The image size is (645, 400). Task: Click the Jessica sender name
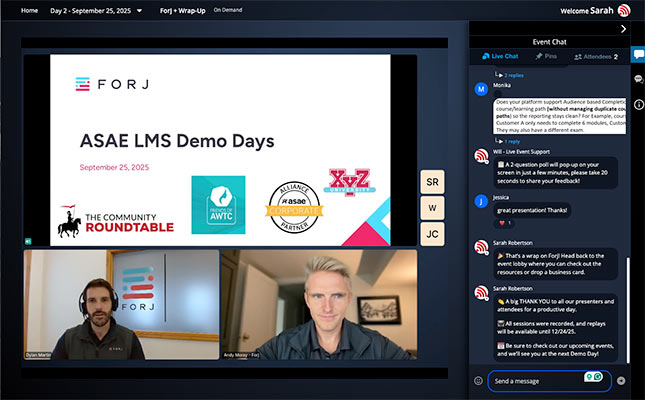(x=501, y=198)
